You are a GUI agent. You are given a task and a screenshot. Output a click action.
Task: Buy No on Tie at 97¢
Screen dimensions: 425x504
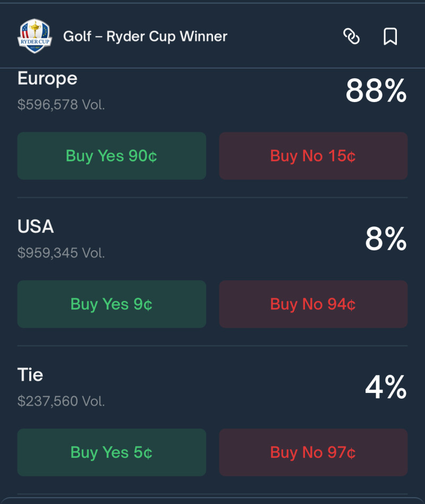pyautogui.click(x=313, y=452)
